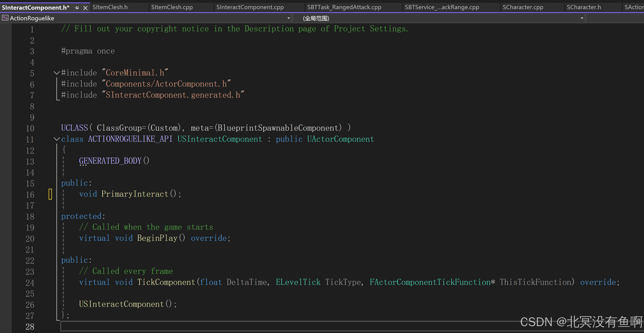Collapse the USInteractComponent class at line 11
This screenshot has width=644, height=333.
click(57, 139)
